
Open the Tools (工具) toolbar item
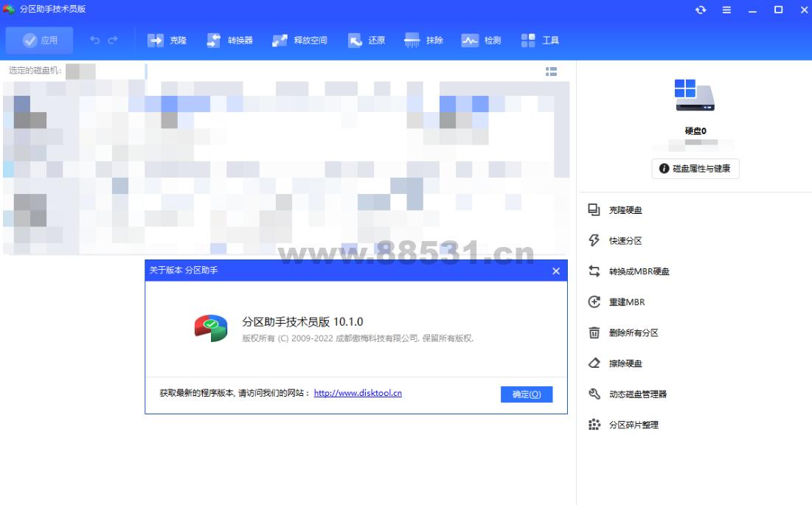540,41
